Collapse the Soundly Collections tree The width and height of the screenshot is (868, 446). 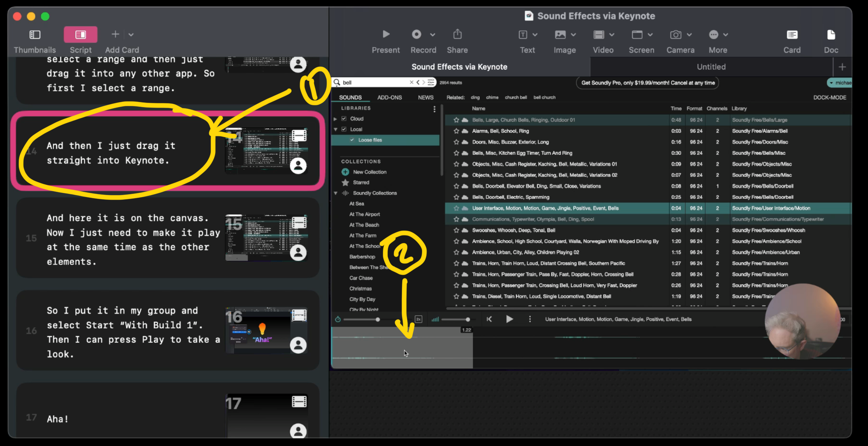[x=336, y=193]
